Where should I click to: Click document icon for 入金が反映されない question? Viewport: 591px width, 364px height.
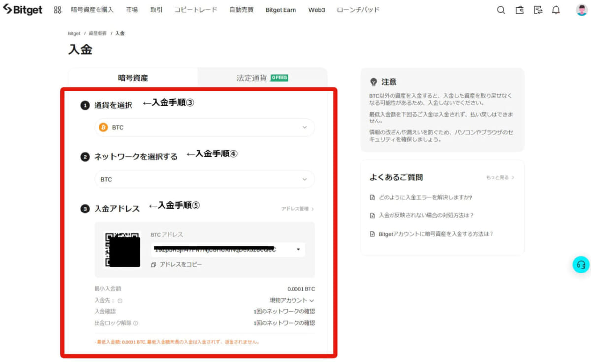coord(372,215)
